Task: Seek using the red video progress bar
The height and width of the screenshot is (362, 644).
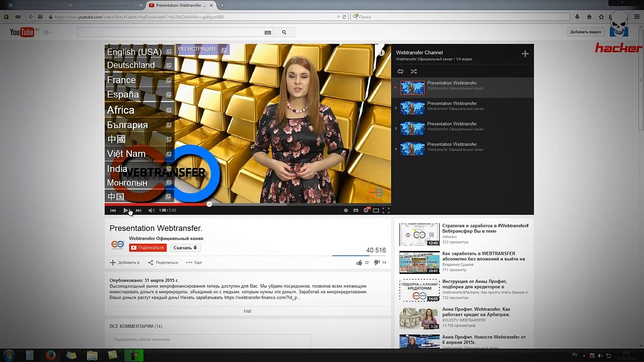Action: (248, 204)
